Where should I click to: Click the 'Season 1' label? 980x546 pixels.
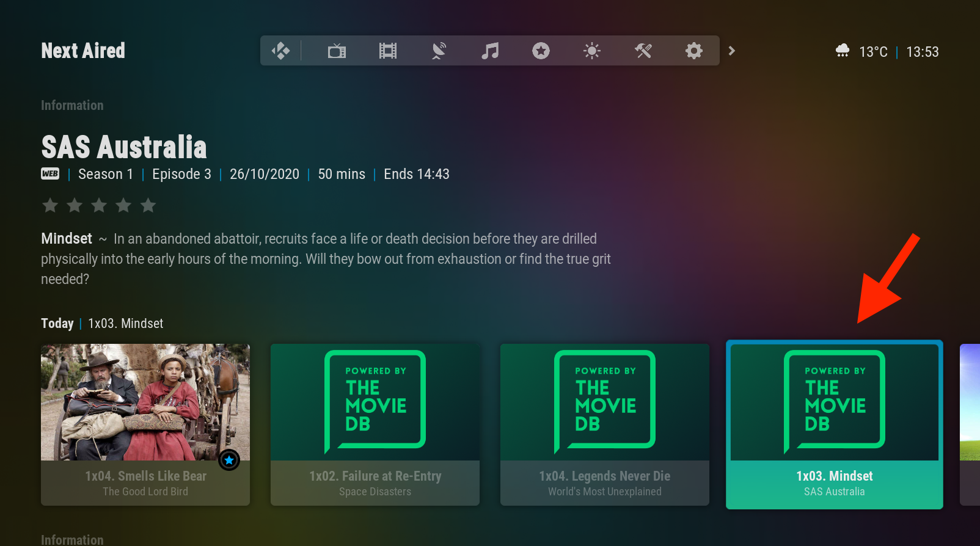pos(106,174)
